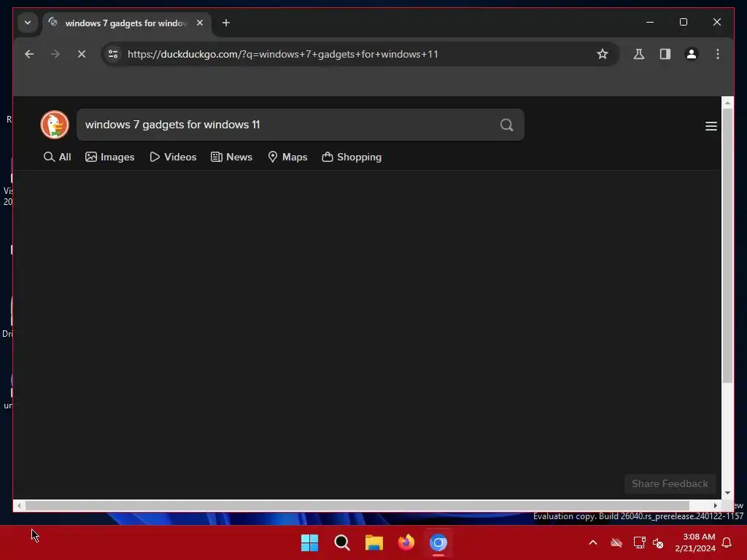The image size is (747, 560).
Task: Open the browser side panel
Action: [x=665, y=54]
